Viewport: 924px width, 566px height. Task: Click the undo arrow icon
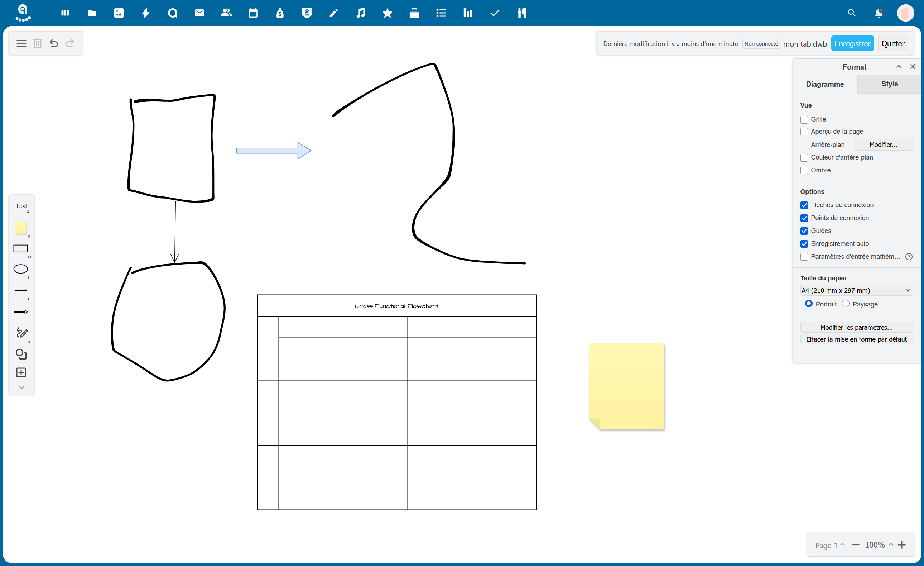click(x=54, y=43)
